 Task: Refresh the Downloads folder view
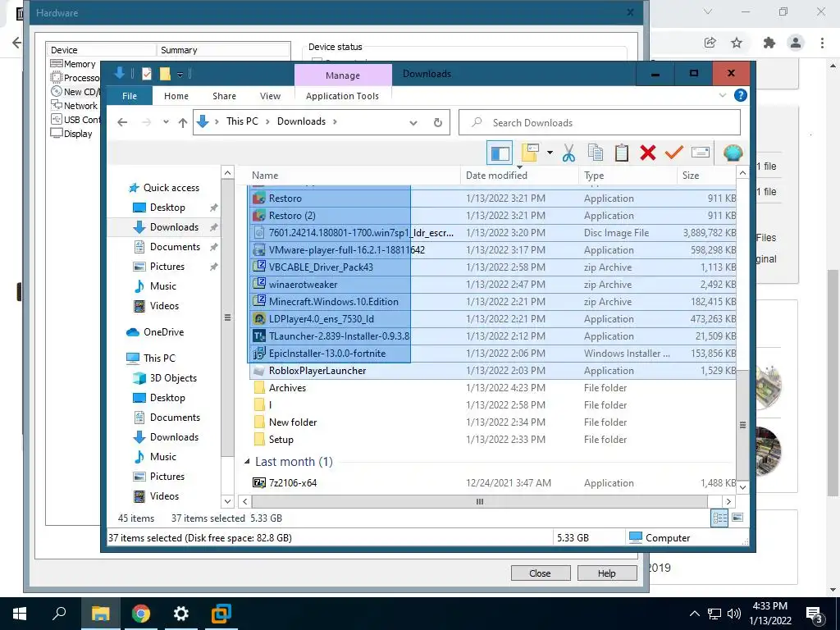(x=438, y=123)
